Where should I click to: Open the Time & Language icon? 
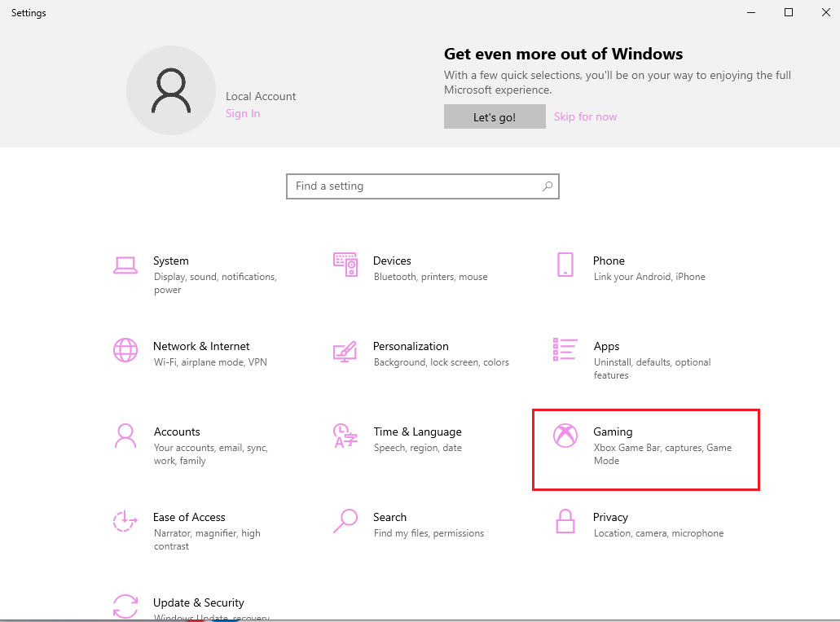coord(345,436)
